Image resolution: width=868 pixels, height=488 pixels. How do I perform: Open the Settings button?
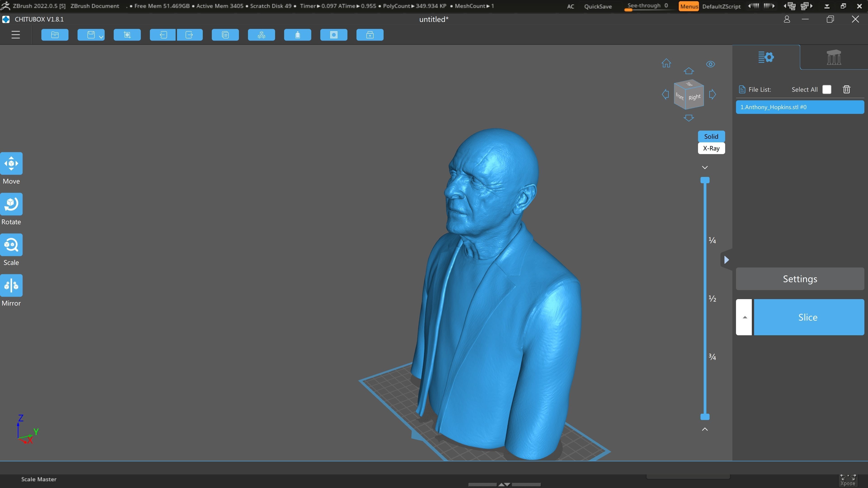[x=800, y=279]
